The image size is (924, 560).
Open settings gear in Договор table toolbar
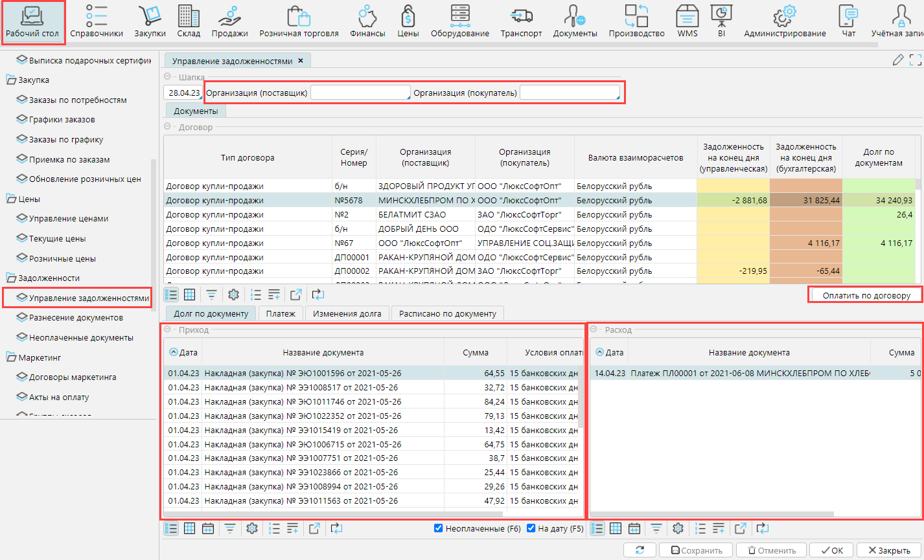(x=233, y=295)
